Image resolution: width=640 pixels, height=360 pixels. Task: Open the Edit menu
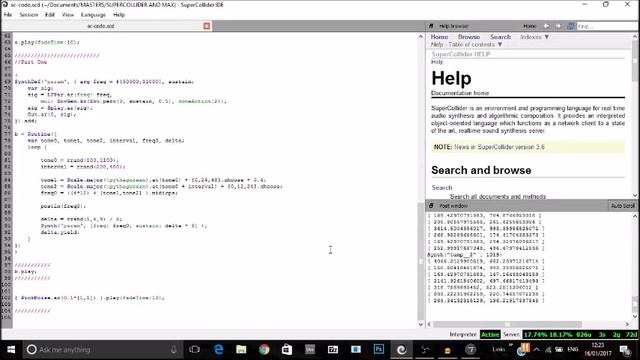50,15
